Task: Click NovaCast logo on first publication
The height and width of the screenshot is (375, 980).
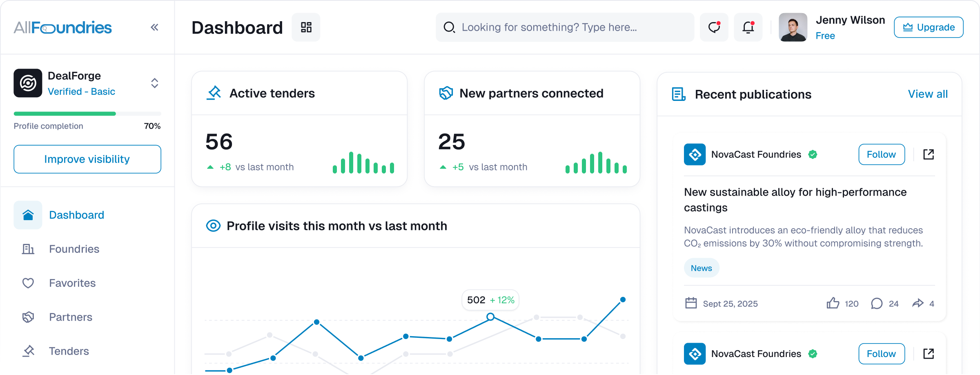Action: pyautogui.click(x=695, y=154)
